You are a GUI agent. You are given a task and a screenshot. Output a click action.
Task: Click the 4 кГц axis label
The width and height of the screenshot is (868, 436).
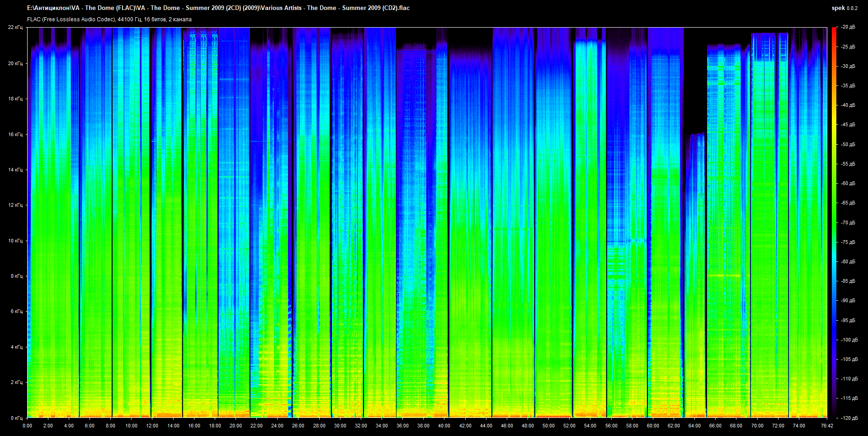click(16, 347)
